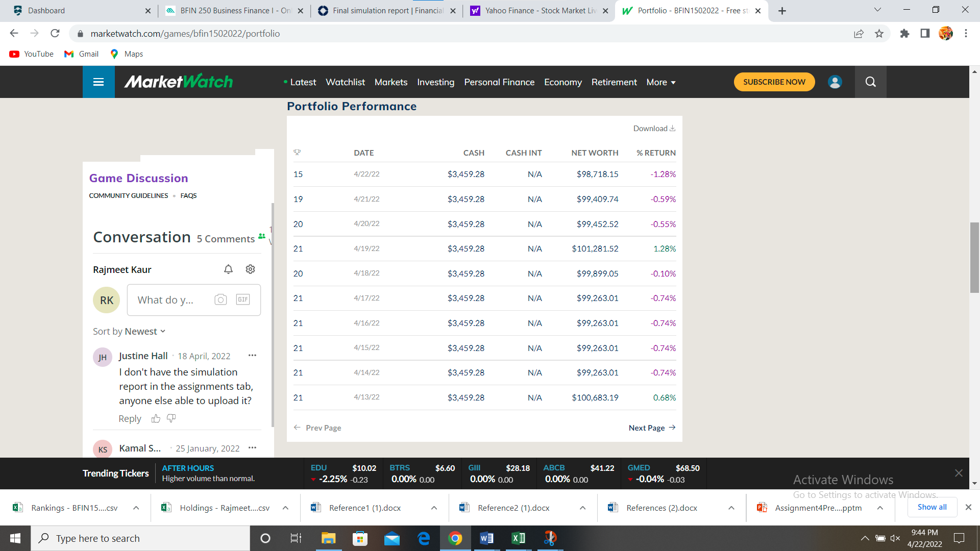The image size is (980, 551).
Task: Open the Chrome three-dot menu
Action: point(966,34)
